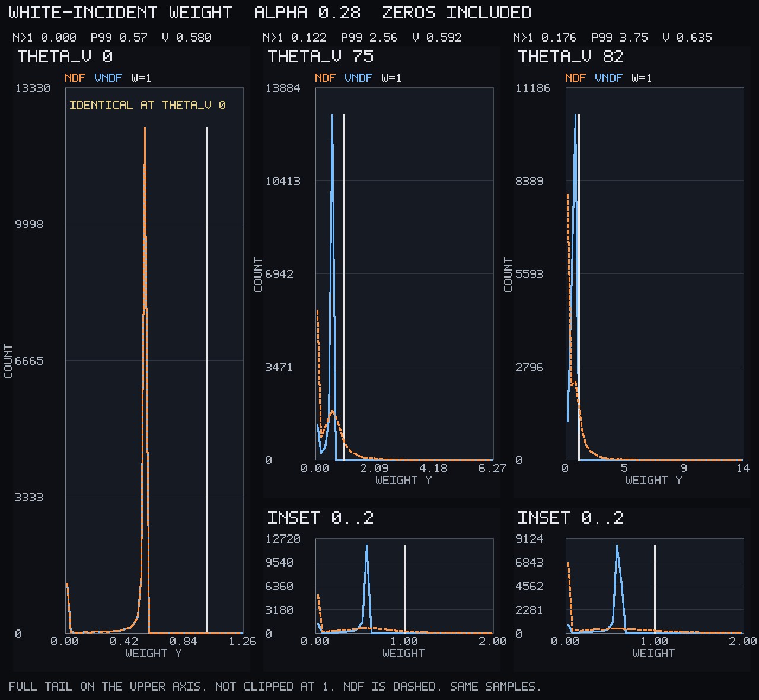759x700 pixels.
Task: Click the x-axis tick "4.18"
Action: tap(433, 468)
